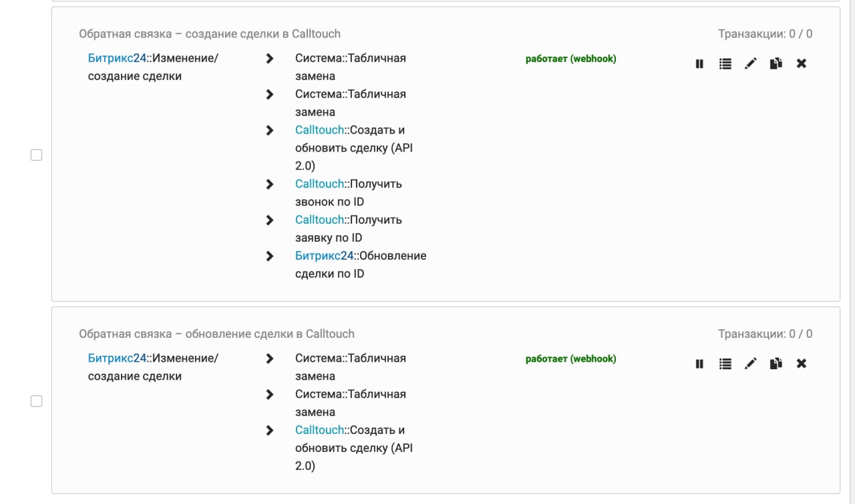
Task: Click «Транзакции: 0 / 0» in создание card
Action: pos(765,34)
